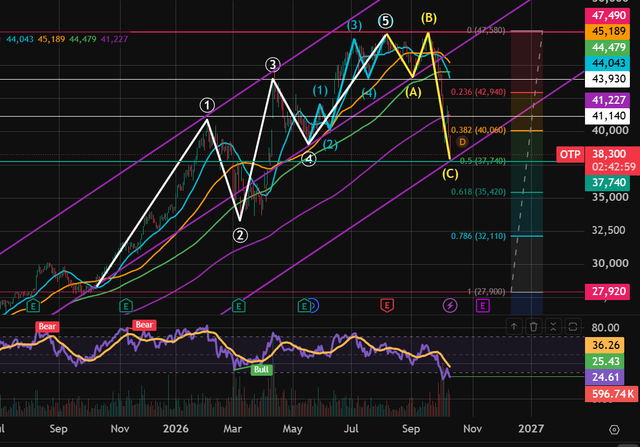Click the 41,227 purple price-scale label
The height and width of the screenshot is (447, 640).
click(x=609, y=100)
